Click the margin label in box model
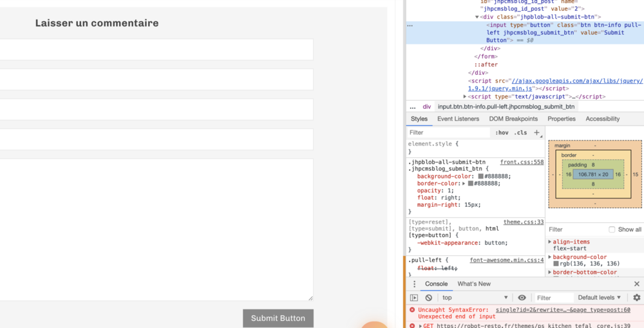644x328 pixels. (562, 146)
